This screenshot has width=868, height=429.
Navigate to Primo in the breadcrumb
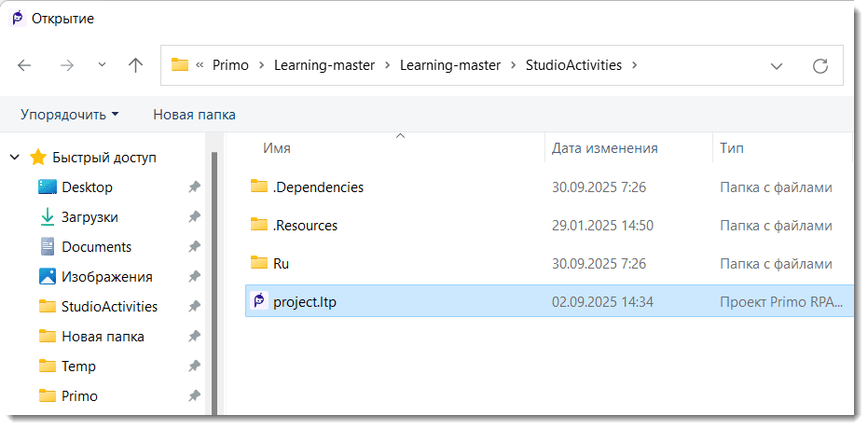(230, 65)
